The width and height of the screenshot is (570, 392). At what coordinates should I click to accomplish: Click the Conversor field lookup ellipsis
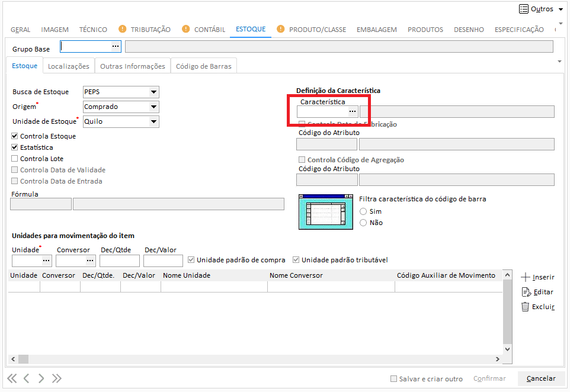click(x=90, y=261)
